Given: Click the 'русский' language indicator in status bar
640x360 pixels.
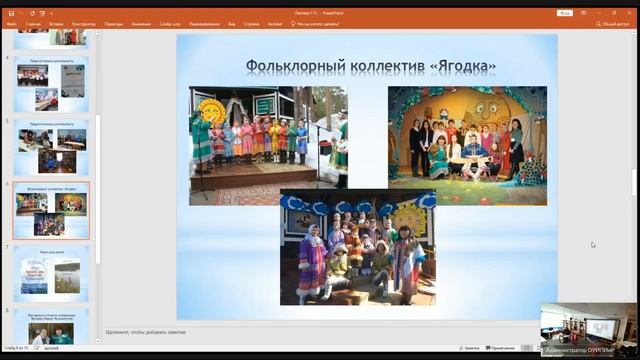Looking at the screenshot, I should coord(51,348).
